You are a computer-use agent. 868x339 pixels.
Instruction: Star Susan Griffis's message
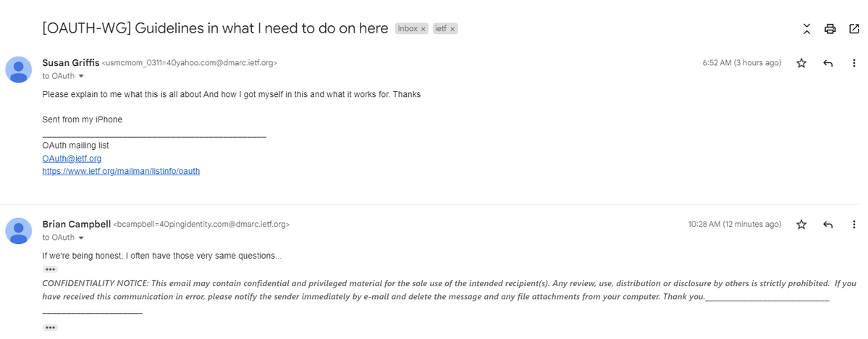point(801,63)
